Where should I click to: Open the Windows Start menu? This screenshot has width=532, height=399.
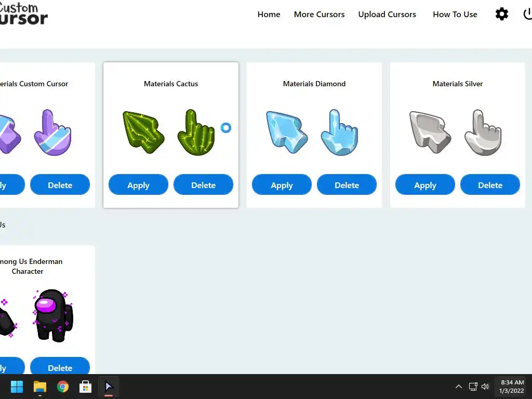[17, 387]
